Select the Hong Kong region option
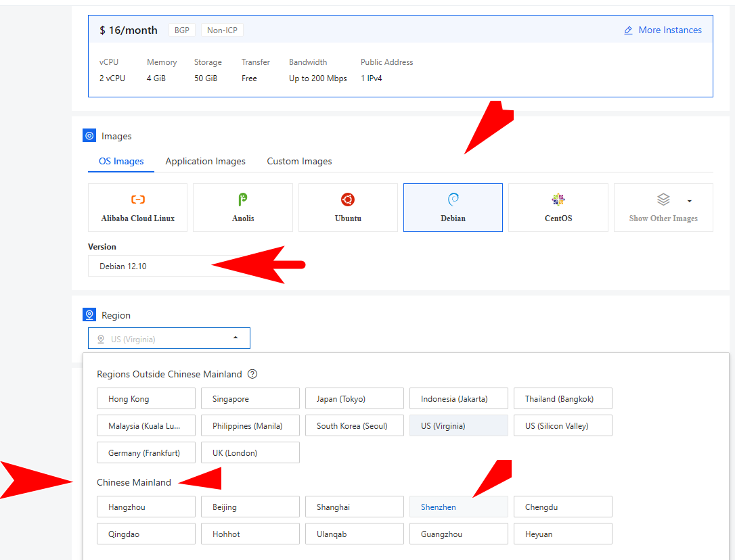 tap(146, 399)
